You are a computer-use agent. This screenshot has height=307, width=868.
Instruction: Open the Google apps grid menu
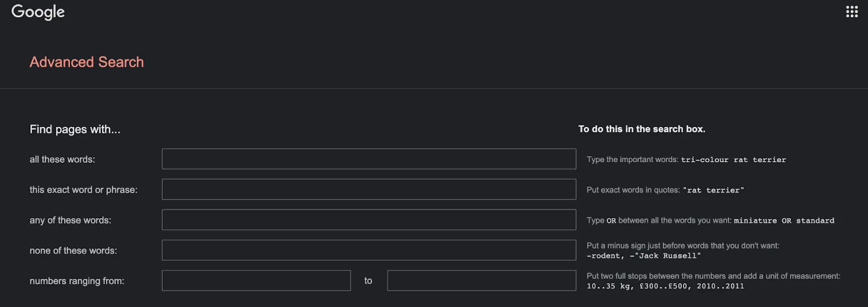tap(852, 11)
